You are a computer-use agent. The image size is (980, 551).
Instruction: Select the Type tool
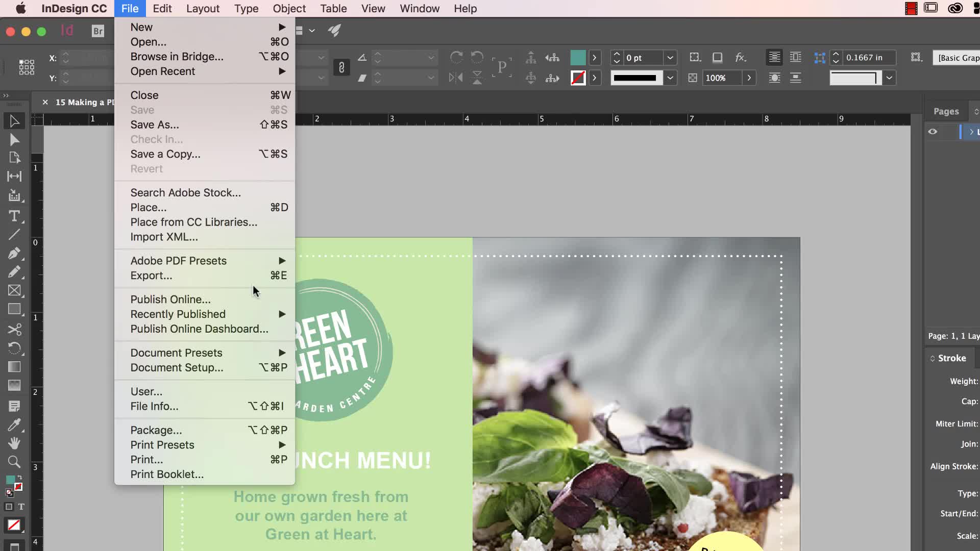click(x=14, y=216)
